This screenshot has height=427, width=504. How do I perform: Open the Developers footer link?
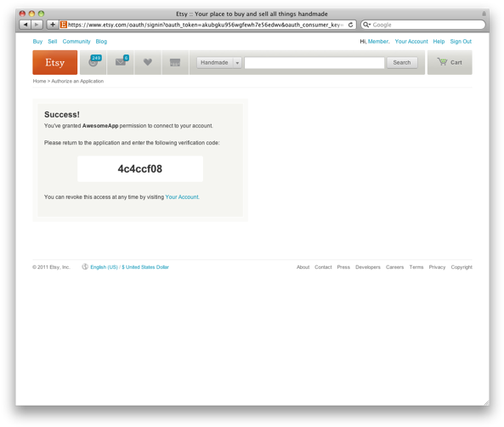point(368,267)
